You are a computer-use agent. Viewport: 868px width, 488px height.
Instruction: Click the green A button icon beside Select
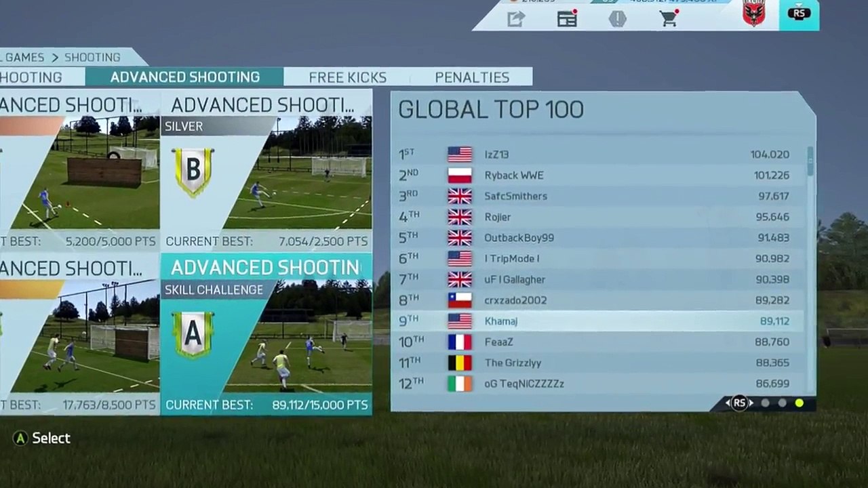pos(21,439)
